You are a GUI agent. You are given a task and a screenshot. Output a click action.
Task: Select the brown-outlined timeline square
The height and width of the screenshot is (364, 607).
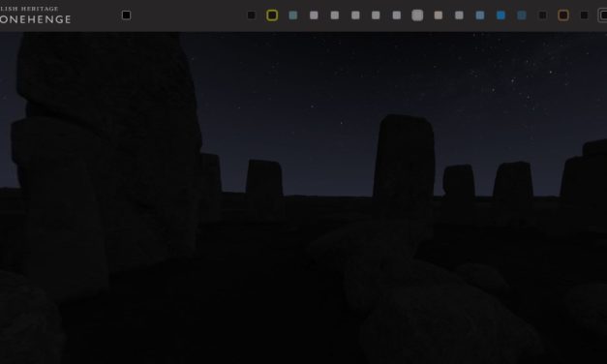[563, 15]
